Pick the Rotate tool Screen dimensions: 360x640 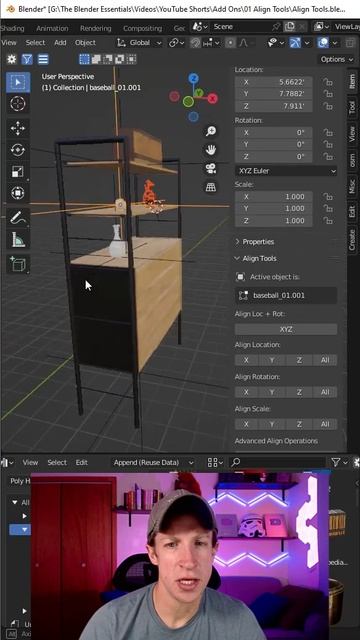click(18, 150)
